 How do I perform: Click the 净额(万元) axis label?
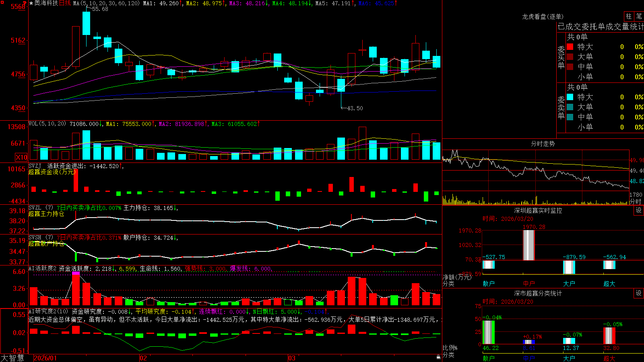pyautogui.click(x=457, y=277)
